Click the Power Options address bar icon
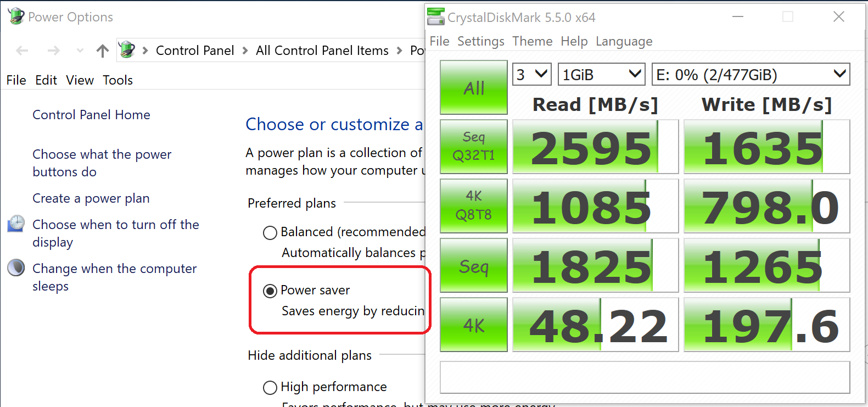Viewport: 868px width, 407px height. tap(127, 51)
